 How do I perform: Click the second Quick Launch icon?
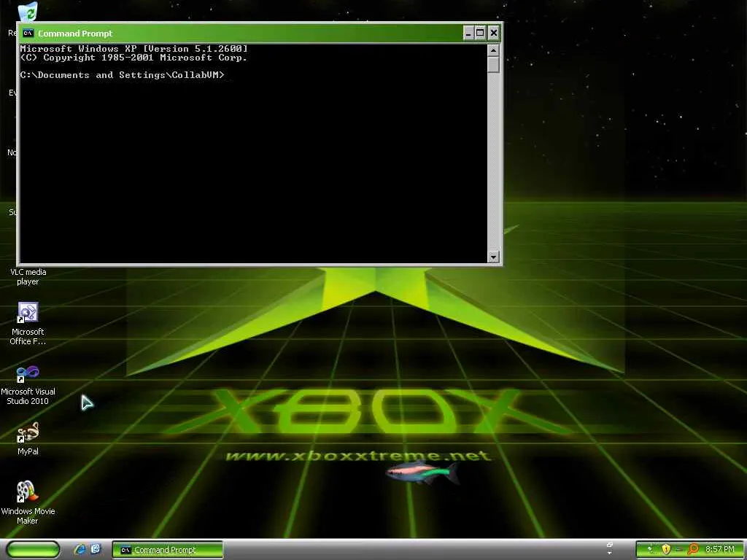click(x=96, y=550)
